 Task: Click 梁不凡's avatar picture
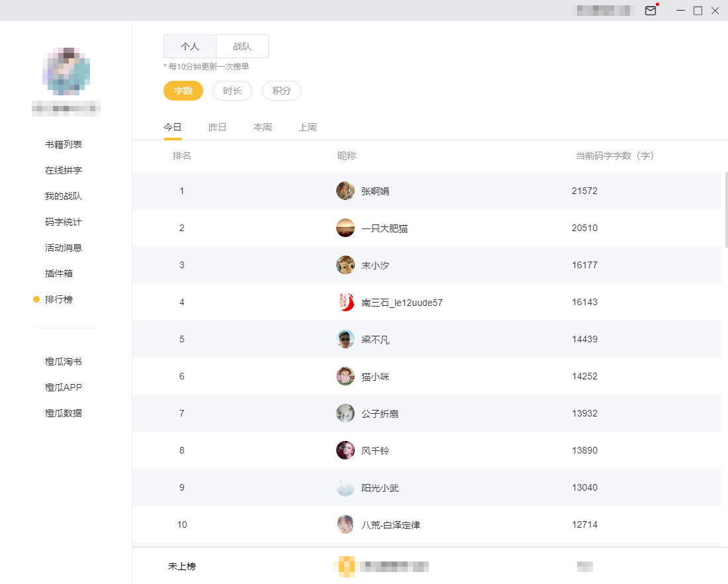(345, 339)
